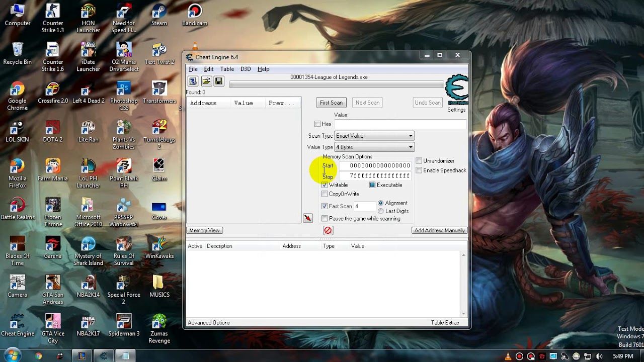Click the open file folder icon
Image resolution: width=644 pixels, height=362 pixels.
pos(206,81)
